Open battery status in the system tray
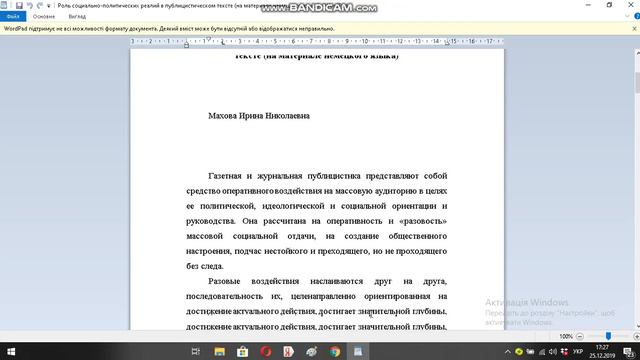 (x=530, y=351)
